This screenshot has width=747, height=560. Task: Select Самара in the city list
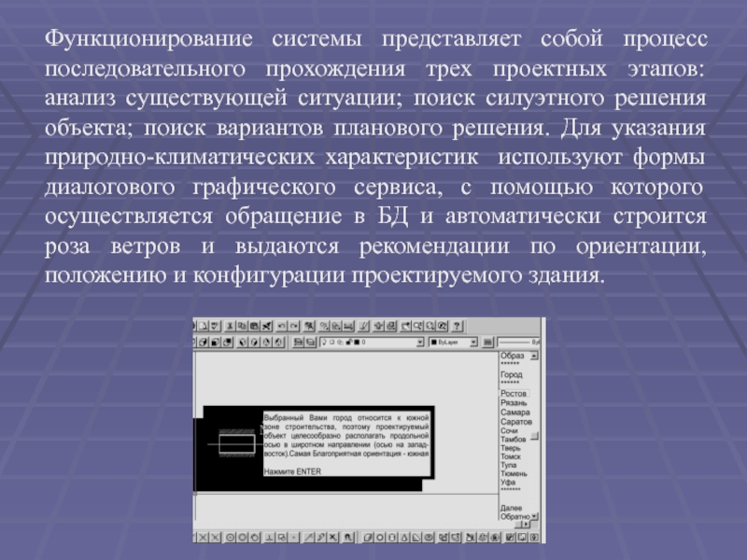[515, 413]
